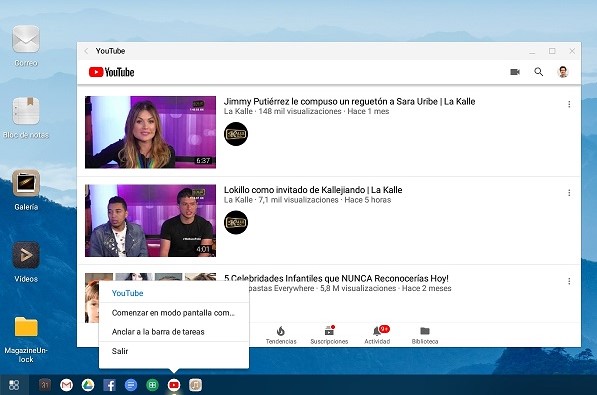Click the video camera upload icon
The image size is (597, 395).
(515, 72)
